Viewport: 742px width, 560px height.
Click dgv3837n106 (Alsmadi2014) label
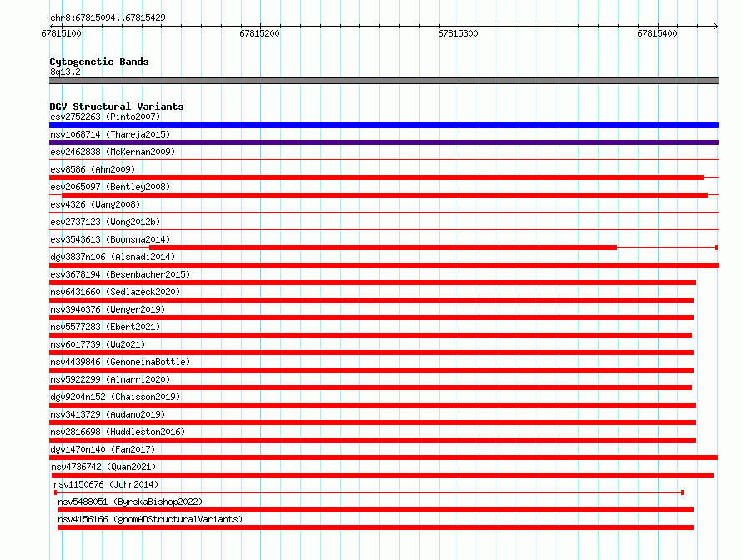click(x=113, y=257)
